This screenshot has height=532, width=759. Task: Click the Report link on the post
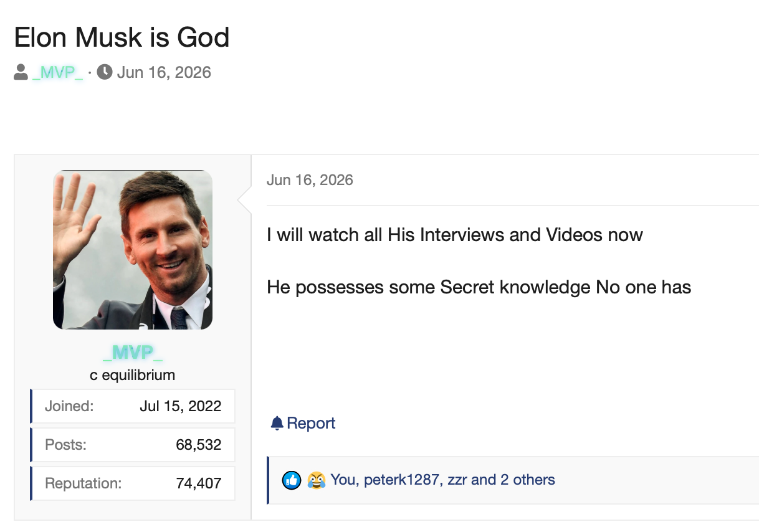pyautogui.click(x=303, y=424)
